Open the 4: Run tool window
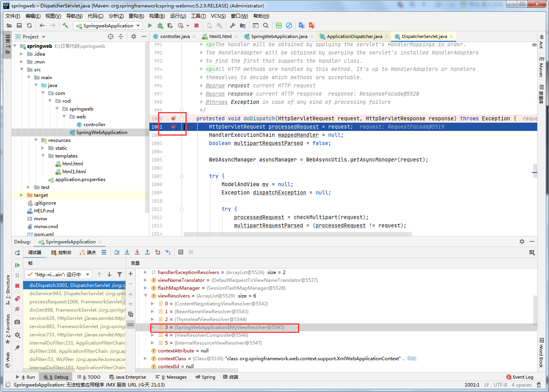This screenshot has width=549, height=392. click(25, 377)
